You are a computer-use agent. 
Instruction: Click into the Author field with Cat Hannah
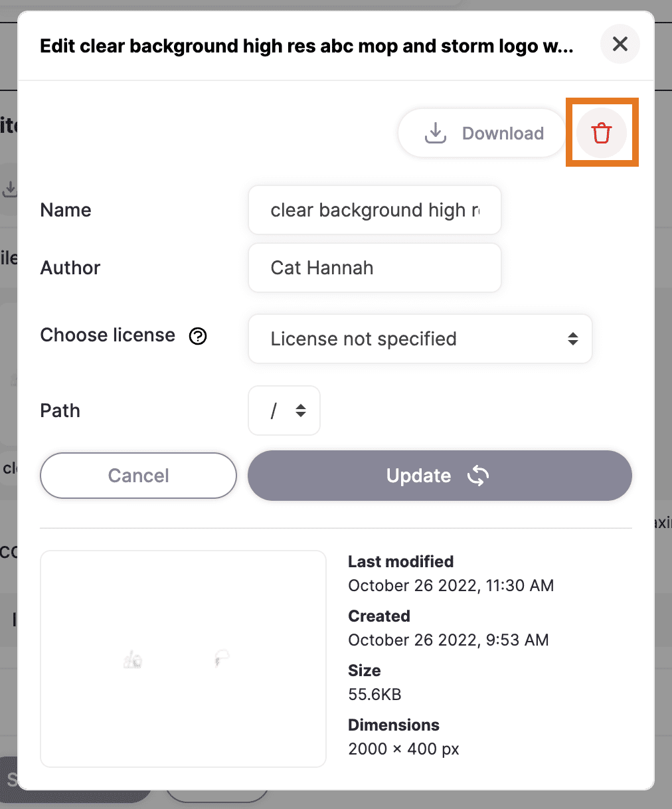[375, 268]
